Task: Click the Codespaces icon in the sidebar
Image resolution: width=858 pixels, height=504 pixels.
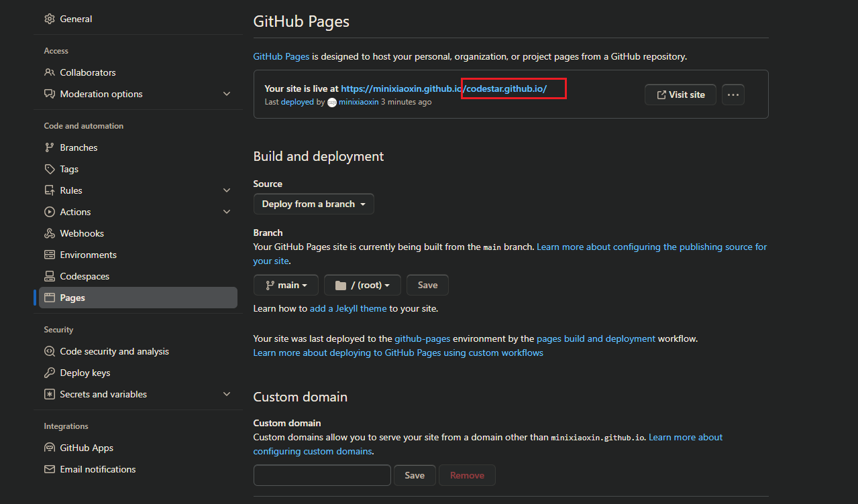Action: (x=50, y=276)
